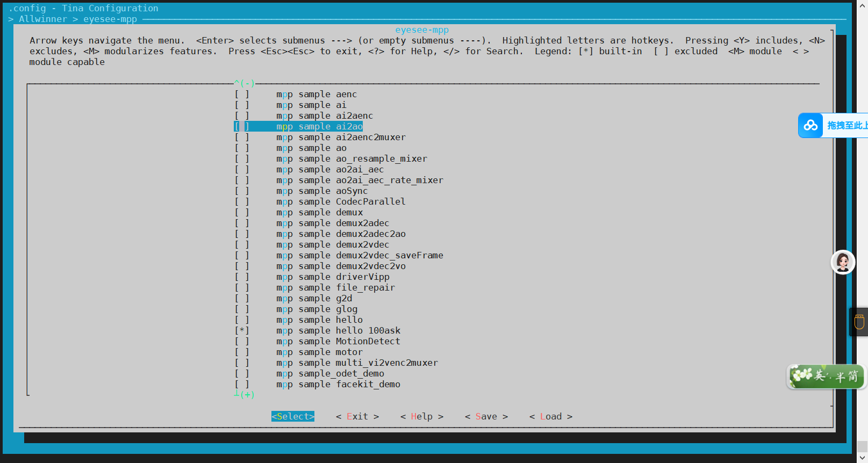Select the 'mpp sample CodecParallel' entry

[341, 202]
